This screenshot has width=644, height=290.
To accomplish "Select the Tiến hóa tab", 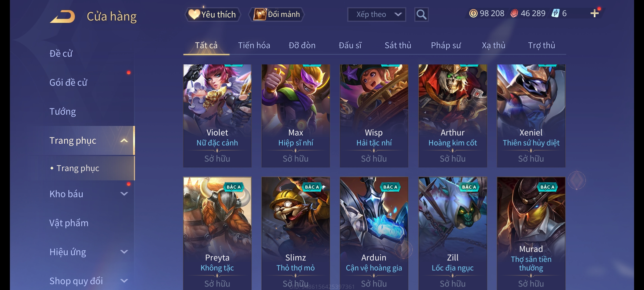I will tap(254, 45).
